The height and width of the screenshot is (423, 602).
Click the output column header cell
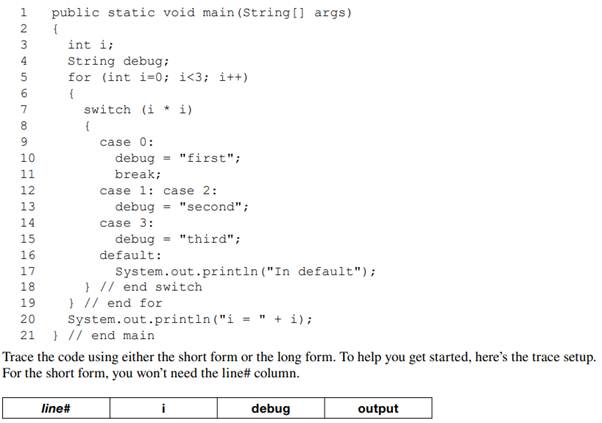tap(377, 408)
